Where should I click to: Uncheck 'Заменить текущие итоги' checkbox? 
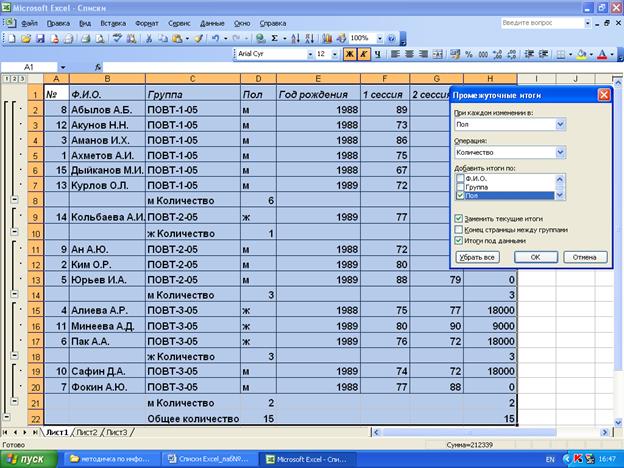tap(459, 217)
